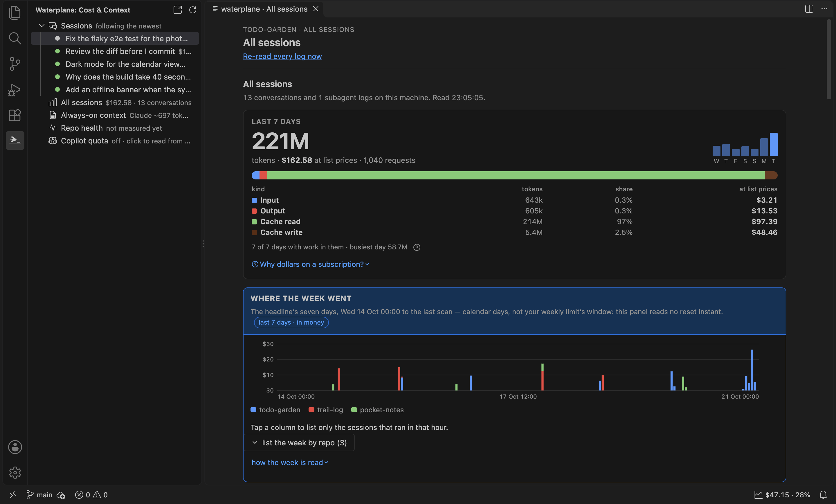Click the green Cache read bar segment
This screenshot has width=836, height=504.
point(516,175)
